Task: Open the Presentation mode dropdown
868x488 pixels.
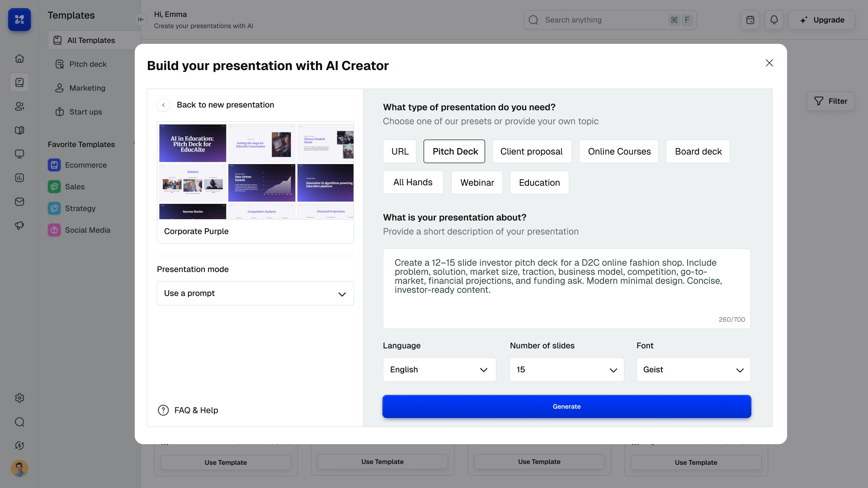Action: [x=255, y=293]
